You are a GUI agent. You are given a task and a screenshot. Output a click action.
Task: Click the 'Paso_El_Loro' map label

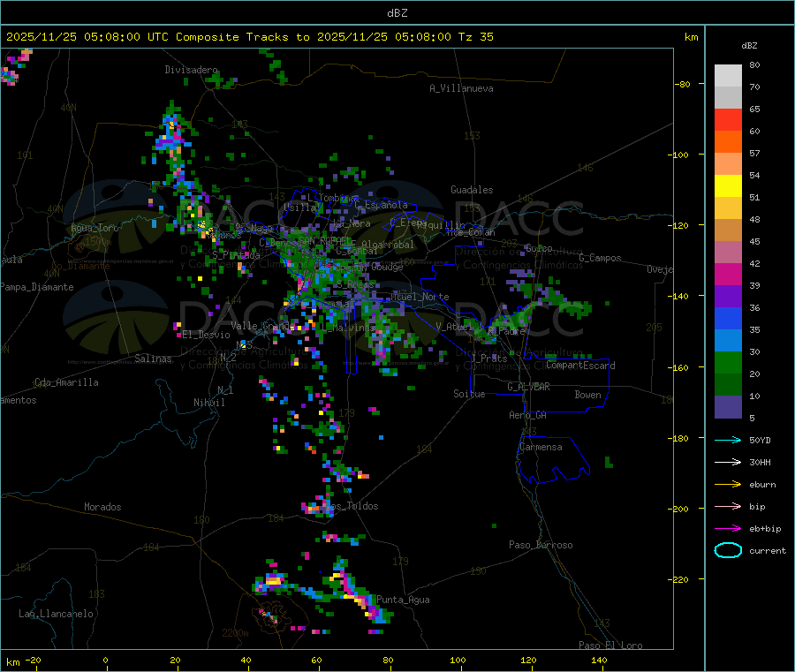tap(610, 646)
